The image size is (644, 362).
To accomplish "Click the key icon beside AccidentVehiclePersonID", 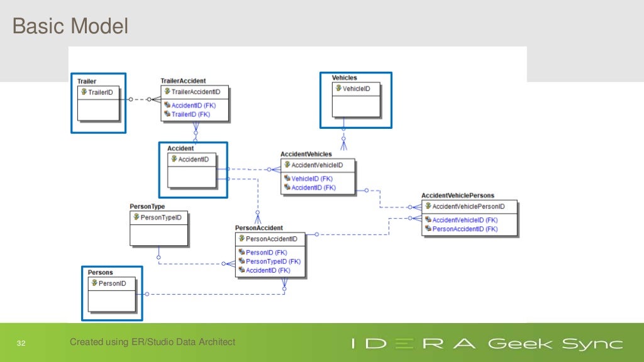I will coord(428,206).
